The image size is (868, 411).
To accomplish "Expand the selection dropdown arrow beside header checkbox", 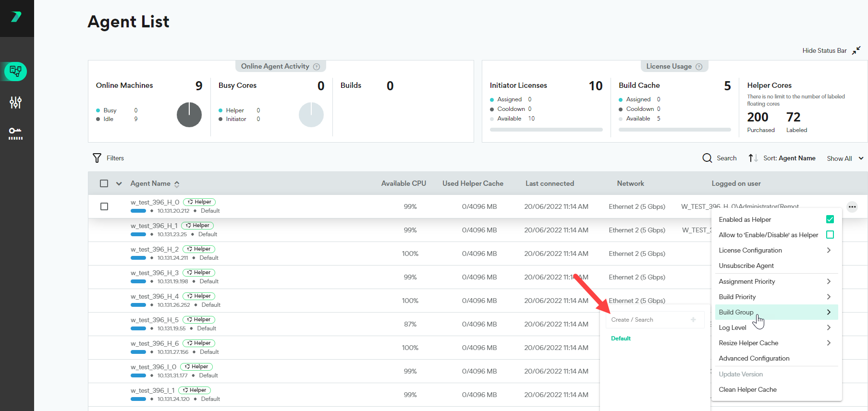I will tap(119, 183).
